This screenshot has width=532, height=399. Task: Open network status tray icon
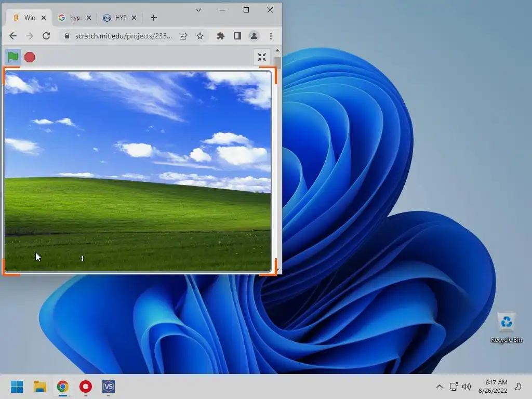454,387
